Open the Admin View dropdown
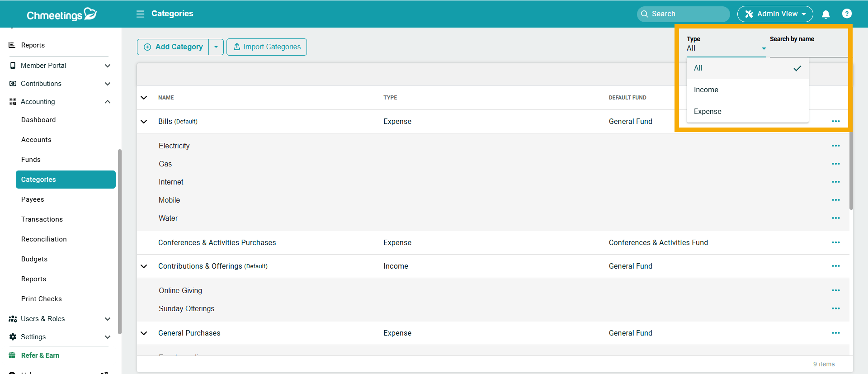This screenshot has width=868, height=374. [775, 14]
